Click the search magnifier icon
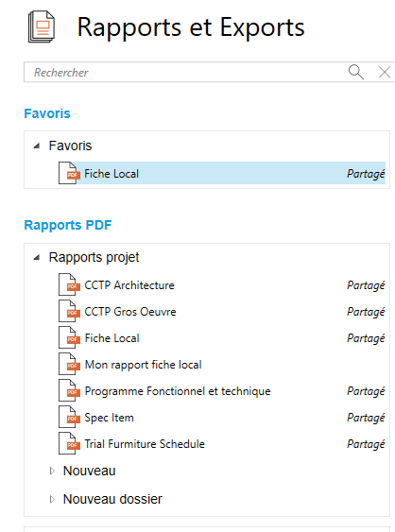 356,72
